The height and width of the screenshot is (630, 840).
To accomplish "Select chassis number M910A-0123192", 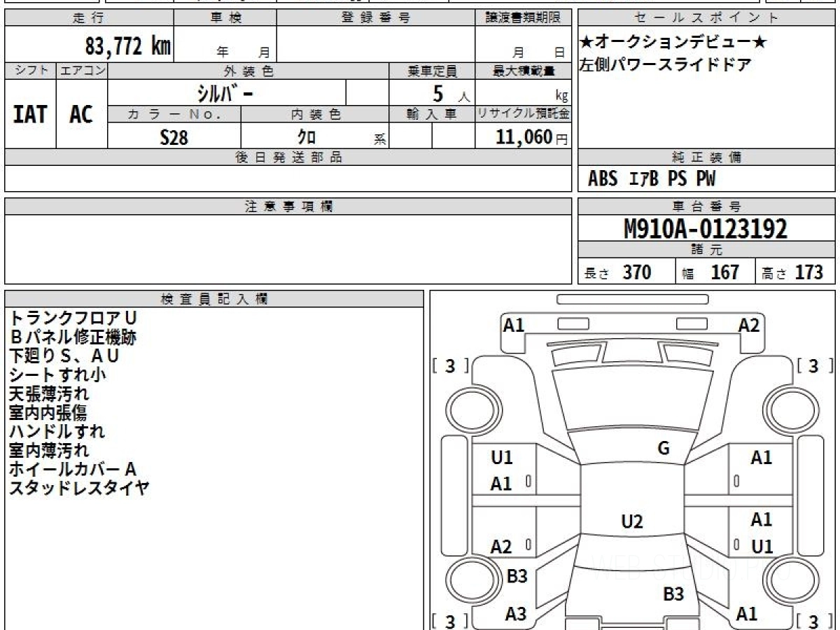I will (706, 228).
